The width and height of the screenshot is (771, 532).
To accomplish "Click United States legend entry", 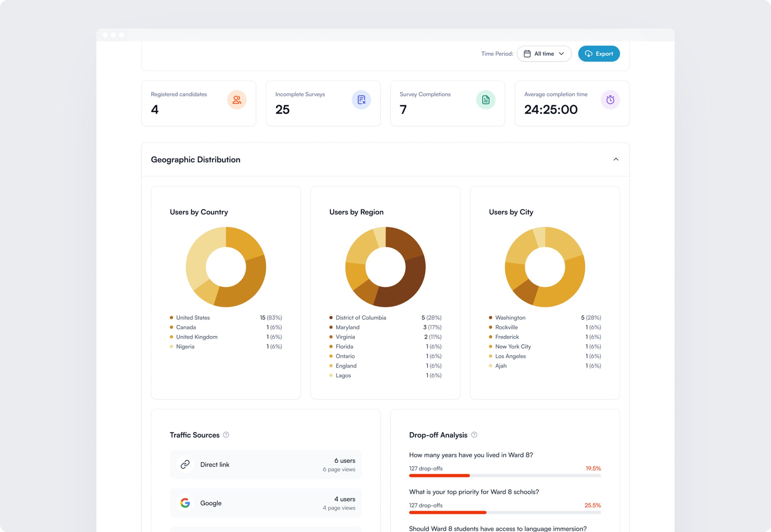I will 193,318.
